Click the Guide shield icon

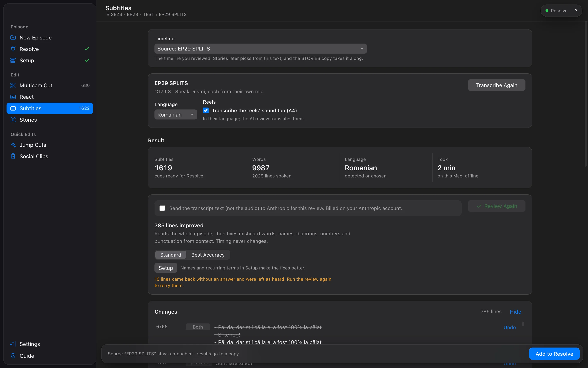tap(13, 356)
